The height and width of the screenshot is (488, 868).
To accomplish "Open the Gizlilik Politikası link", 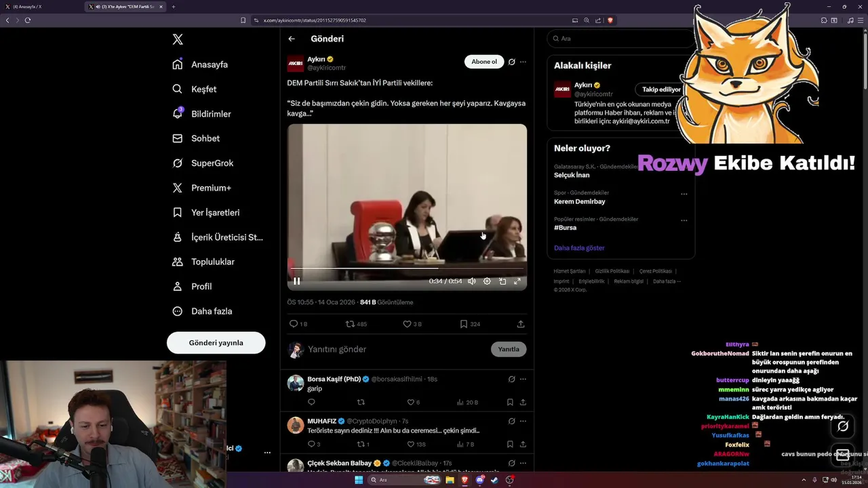I will [x=612, y=271].
